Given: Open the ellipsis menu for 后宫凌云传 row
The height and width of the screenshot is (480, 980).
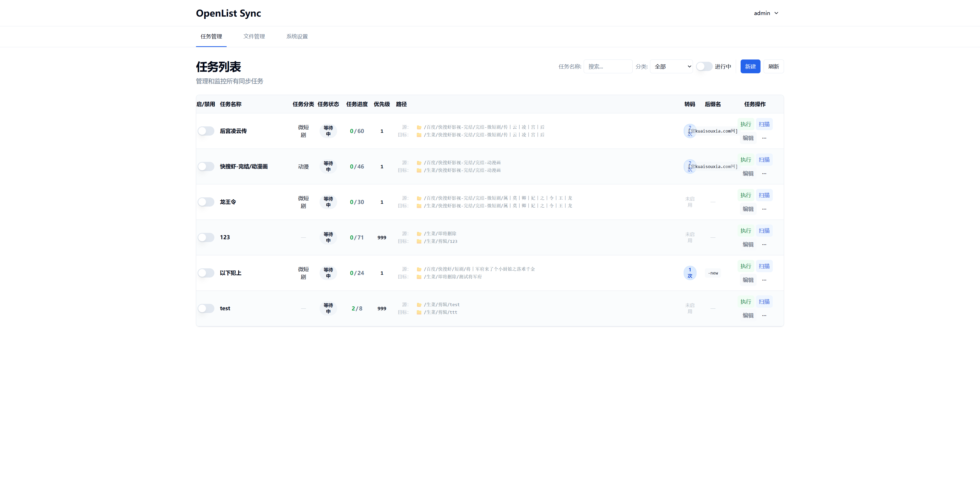Looking at the screenshot, I should pyautogui.click(x=764, y=138).
